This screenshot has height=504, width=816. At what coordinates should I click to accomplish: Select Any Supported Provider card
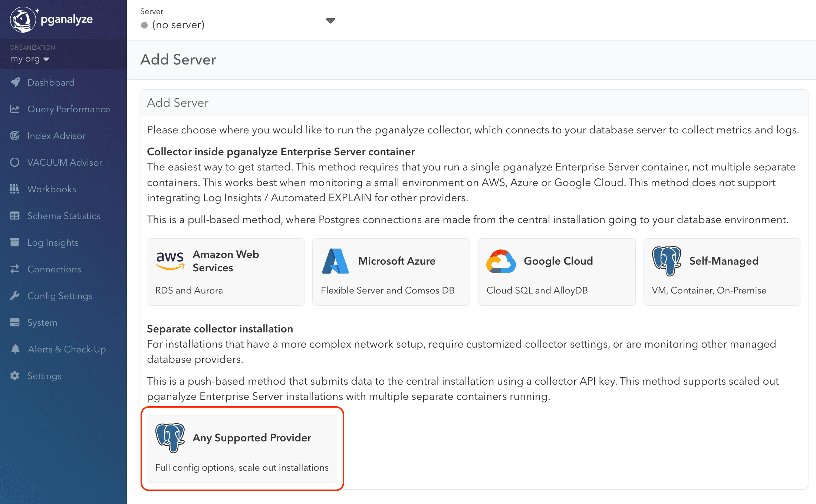pyautogui.click(x=242, y=449)
